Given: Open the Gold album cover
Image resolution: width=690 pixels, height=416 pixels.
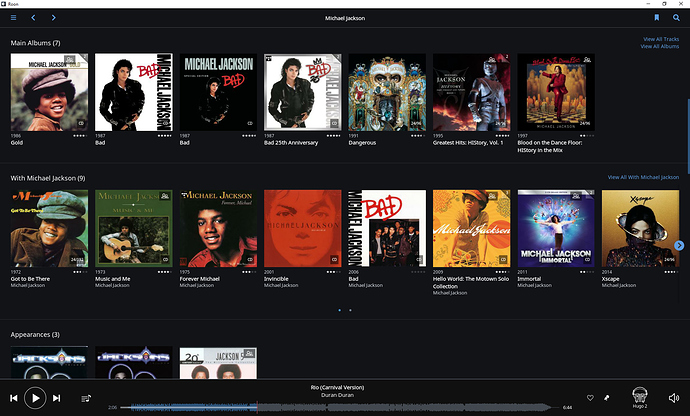Looking at the screenshot, I should click(x=49, y=92).
